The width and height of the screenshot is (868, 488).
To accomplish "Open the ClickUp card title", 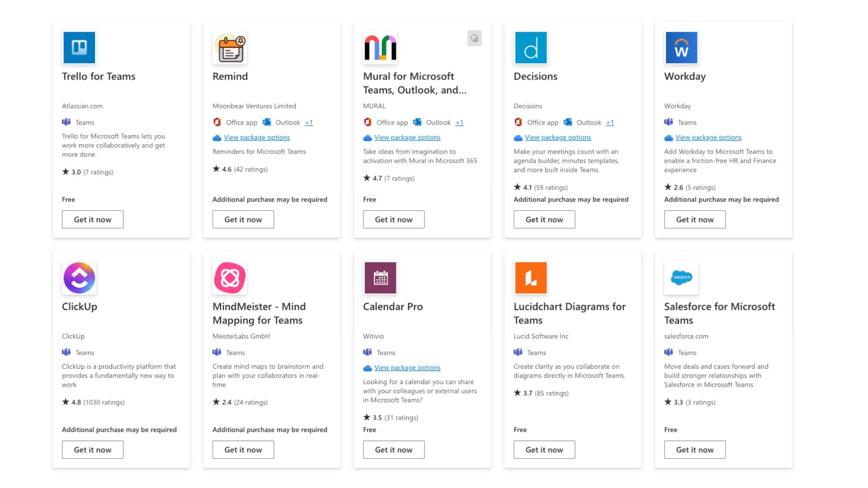I will click(x=80, y=307).
